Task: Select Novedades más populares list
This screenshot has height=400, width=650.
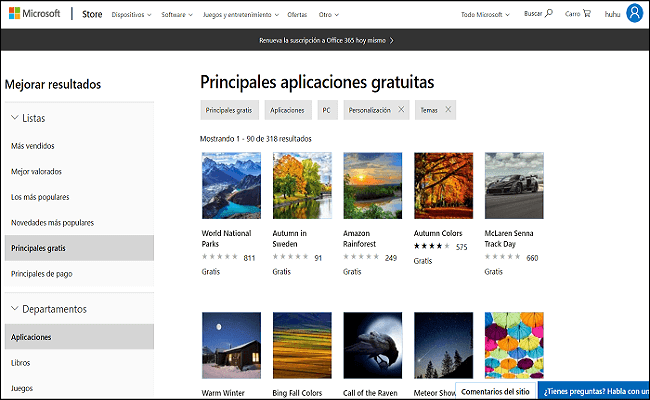Action: pos(52,223)
